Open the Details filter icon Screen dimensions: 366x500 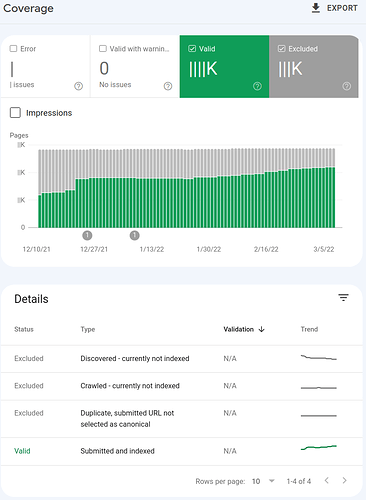pos(343,297)
